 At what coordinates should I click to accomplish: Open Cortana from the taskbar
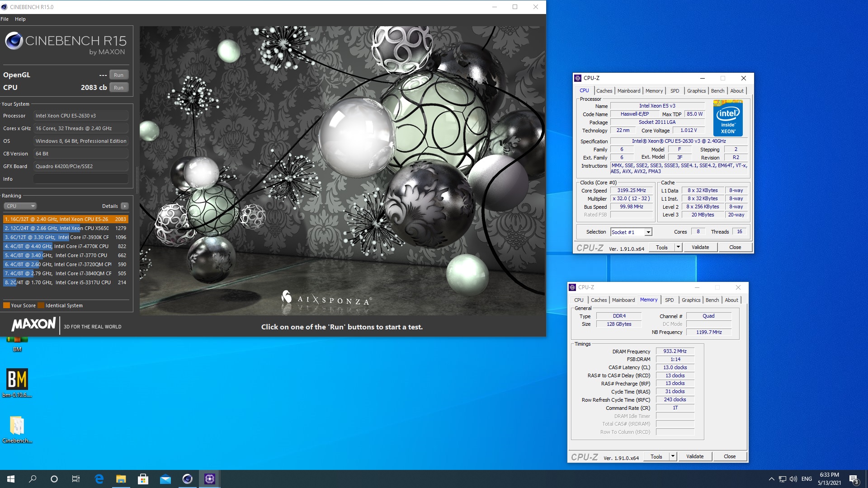[54, 479]
